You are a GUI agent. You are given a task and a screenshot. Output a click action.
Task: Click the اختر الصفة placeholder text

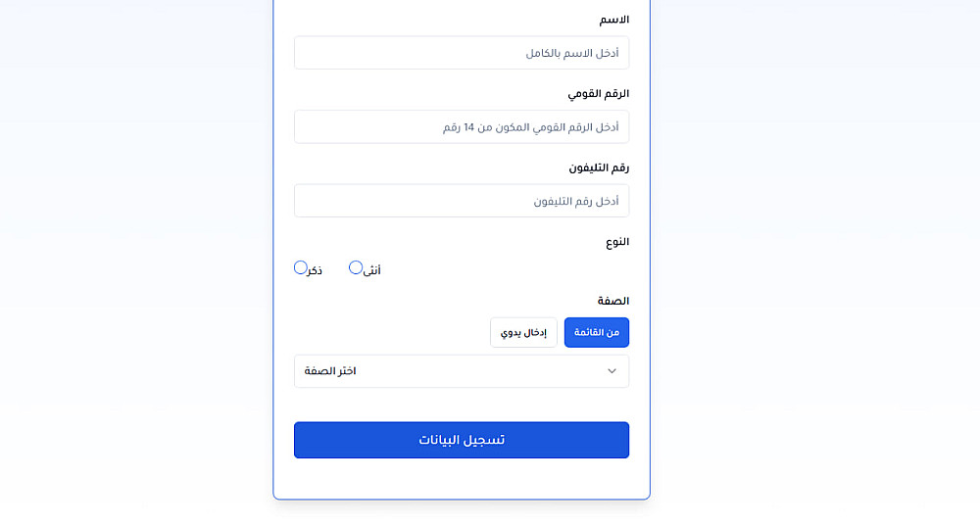point(330,371)
